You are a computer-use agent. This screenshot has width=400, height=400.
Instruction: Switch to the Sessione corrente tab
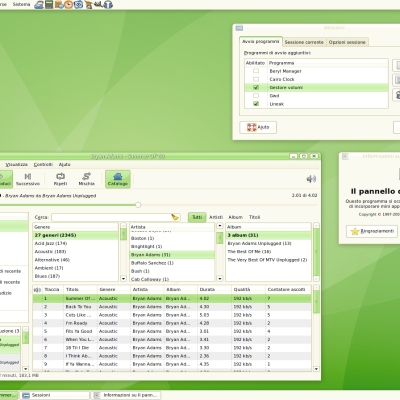[x=304, y=42]
